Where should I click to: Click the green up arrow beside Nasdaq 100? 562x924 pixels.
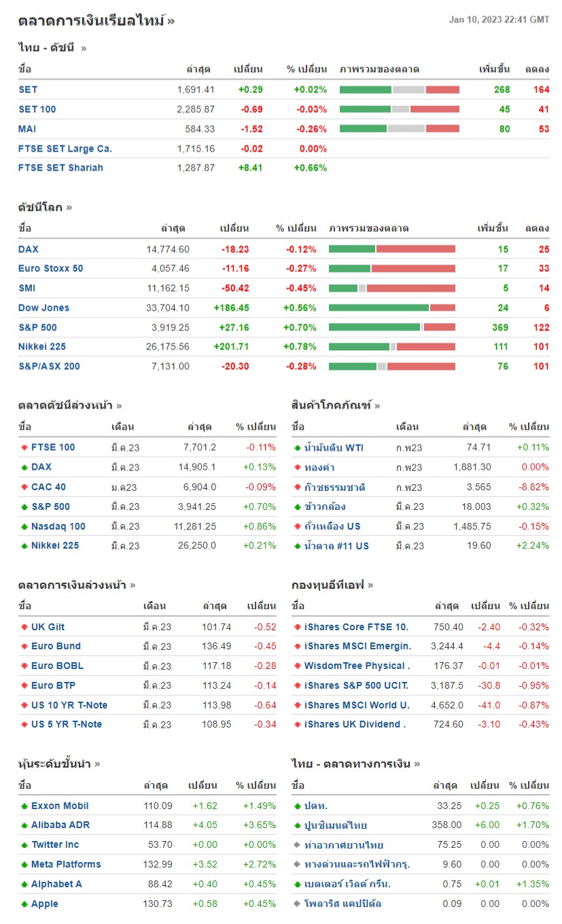24,526
